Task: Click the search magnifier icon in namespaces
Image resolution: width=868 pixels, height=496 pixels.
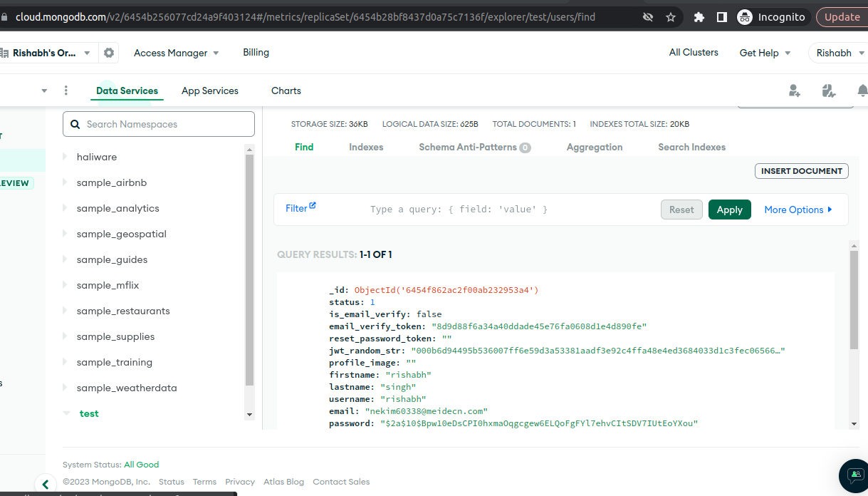Action: (75, 124)
